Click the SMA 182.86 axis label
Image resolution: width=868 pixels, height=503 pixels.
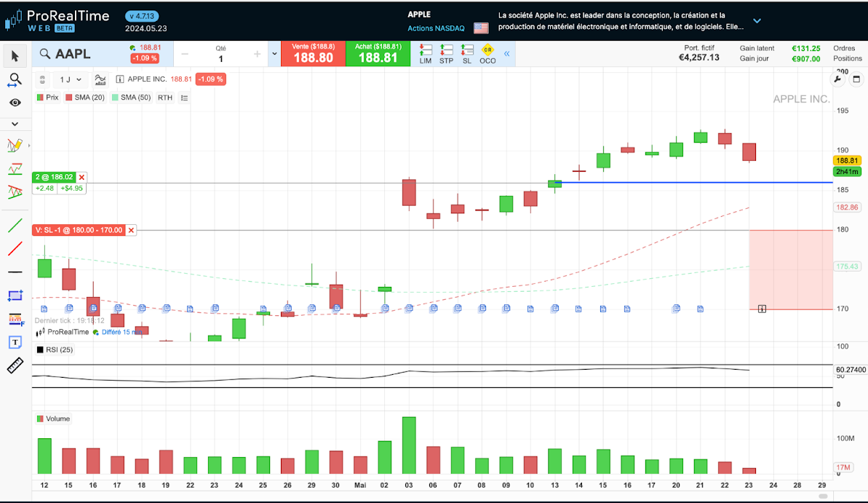(x=847, y=207)
